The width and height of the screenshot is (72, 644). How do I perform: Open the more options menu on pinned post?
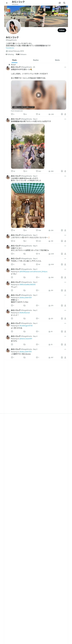(65, 67)
